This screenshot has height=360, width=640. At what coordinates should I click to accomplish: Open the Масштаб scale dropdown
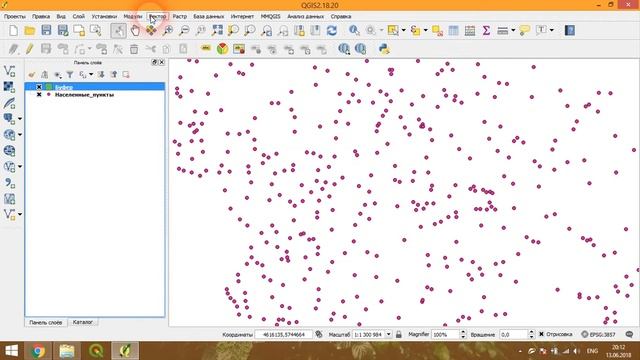tap(389, 334)
